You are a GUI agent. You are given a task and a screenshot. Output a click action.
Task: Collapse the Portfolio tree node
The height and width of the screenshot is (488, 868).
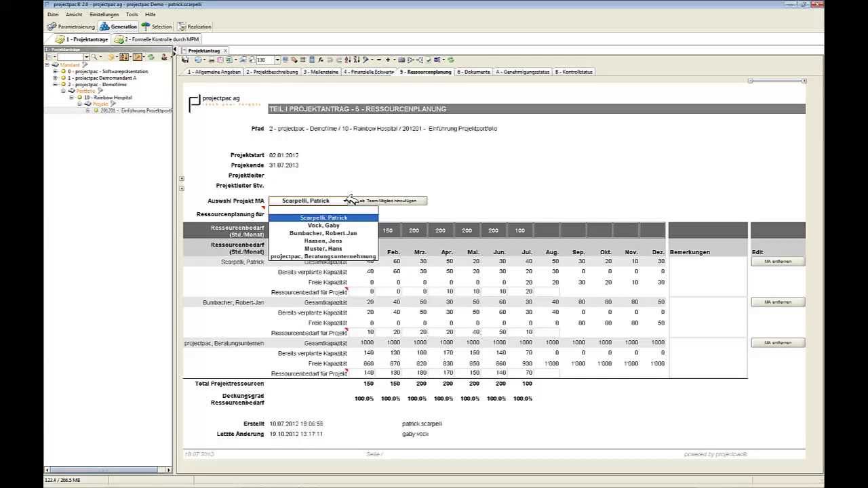(x=63, y=91)
